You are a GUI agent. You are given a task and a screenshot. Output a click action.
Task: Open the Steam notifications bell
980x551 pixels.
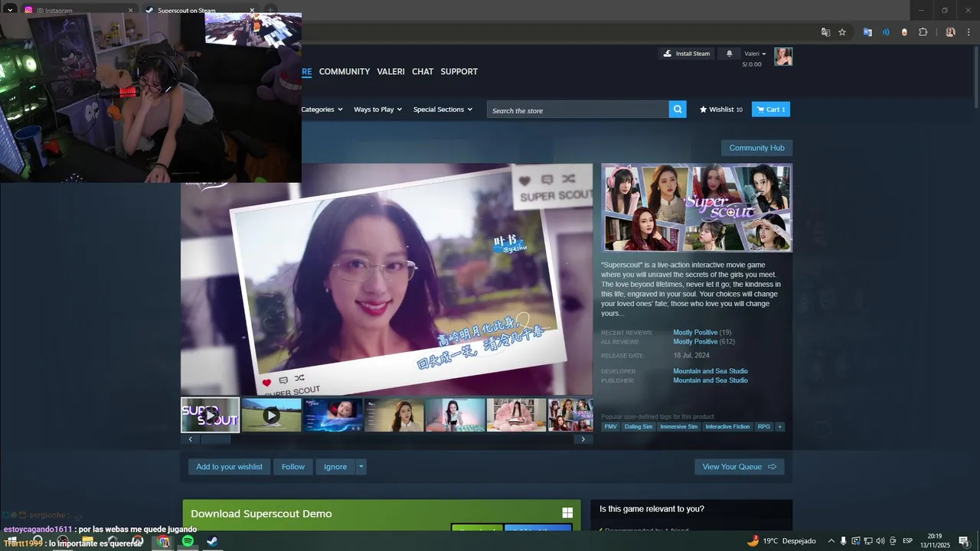click(x=729, y=54)
